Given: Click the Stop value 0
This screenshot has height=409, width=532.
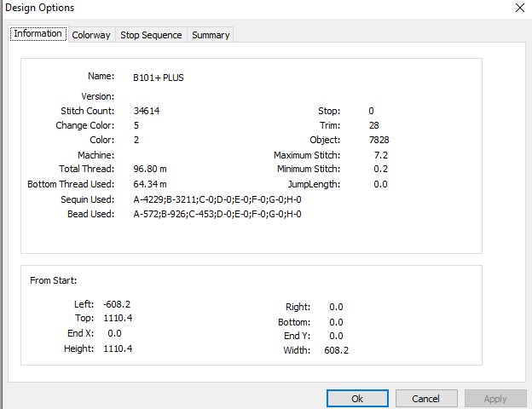Looking at the screenshot, I should point(371,111).
